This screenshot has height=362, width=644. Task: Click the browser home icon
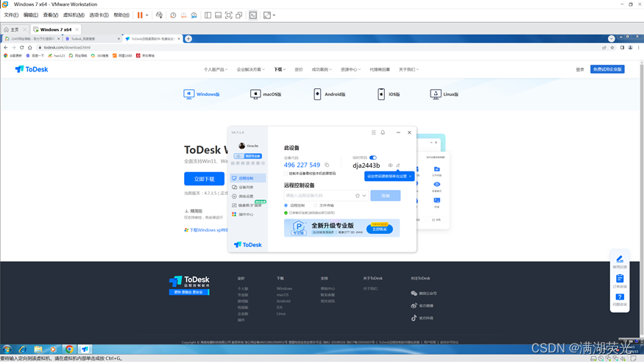point(30,48)
